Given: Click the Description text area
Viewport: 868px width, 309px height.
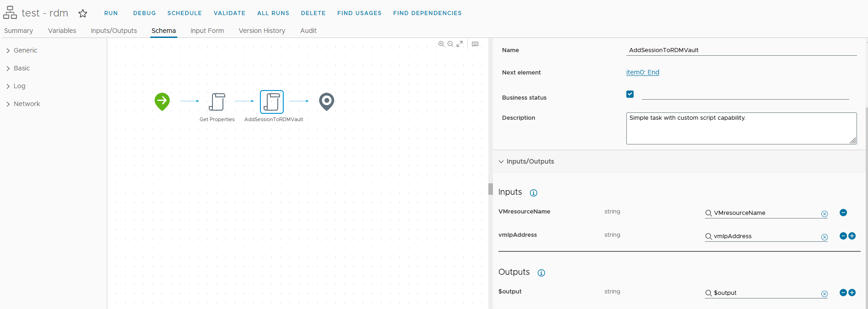Looking at the screenshot, I should point(741,128).
